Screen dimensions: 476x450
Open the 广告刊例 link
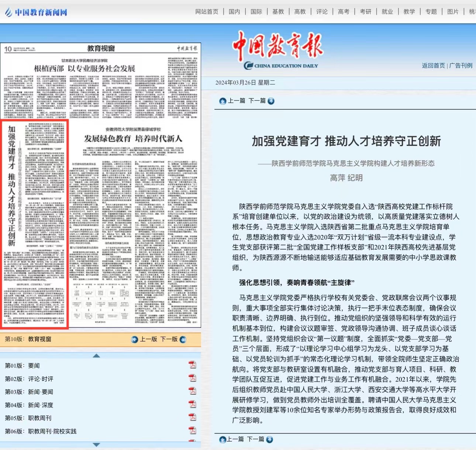[x=461, y=66]
